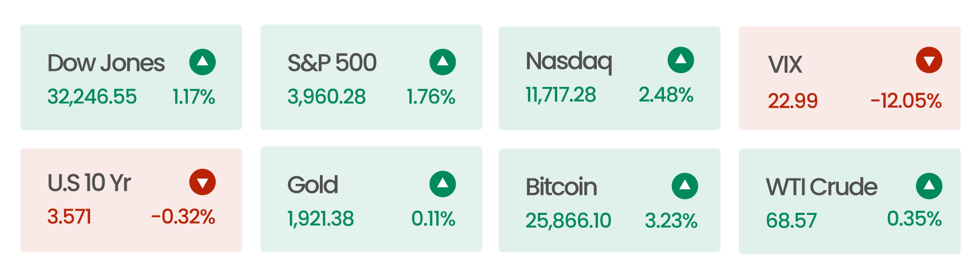Open the WTI Crude title link
980x275 pixels.
pyautogui.click(x=822, y=187)
